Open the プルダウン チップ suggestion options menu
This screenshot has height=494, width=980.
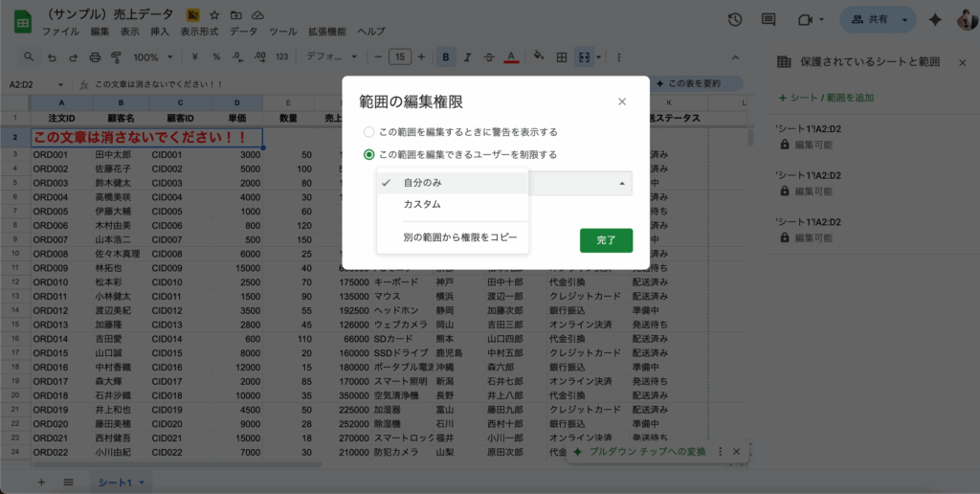point(720,452)
